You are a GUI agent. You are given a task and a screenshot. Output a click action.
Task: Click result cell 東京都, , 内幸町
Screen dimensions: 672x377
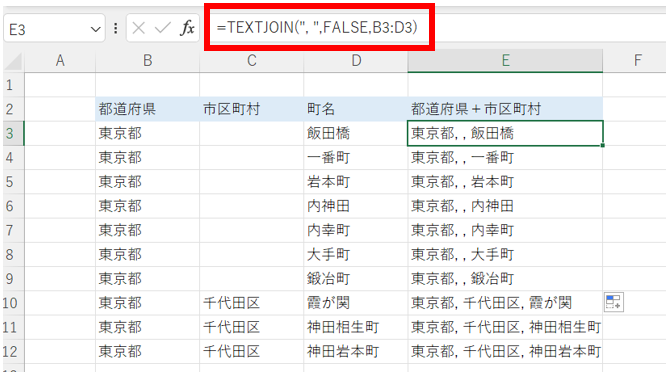pos(505,230)
